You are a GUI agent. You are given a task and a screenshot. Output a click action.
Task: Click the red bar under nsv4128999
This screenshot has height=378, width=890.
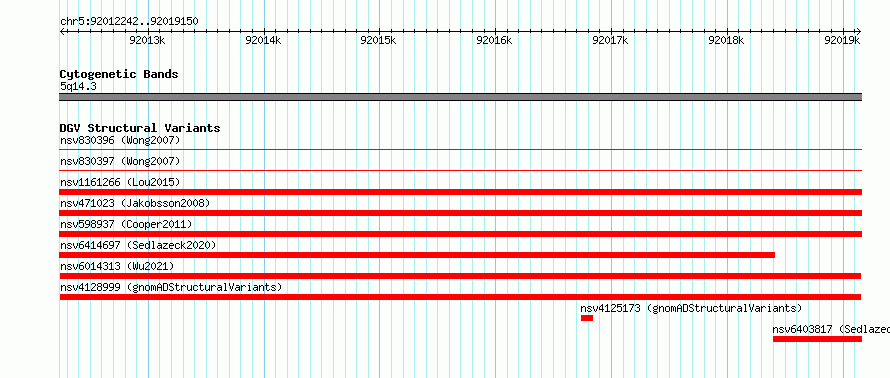coord(460,297)
